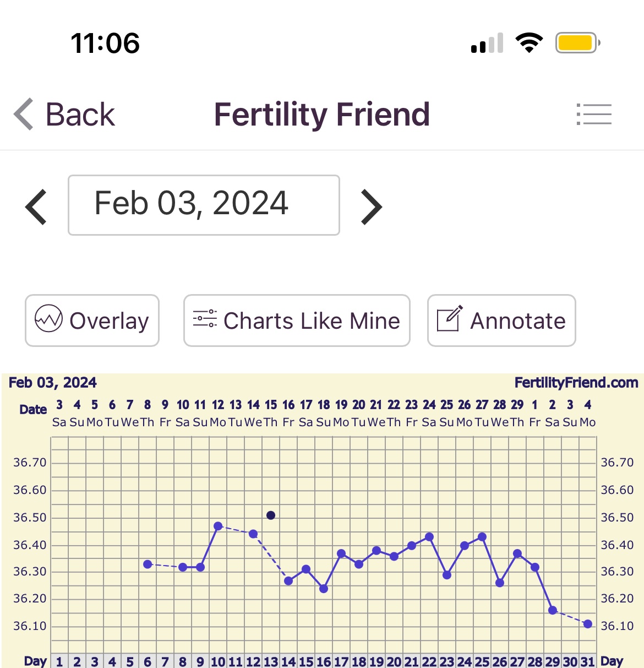Advance to the next chart date arrow

pos(372,207)
